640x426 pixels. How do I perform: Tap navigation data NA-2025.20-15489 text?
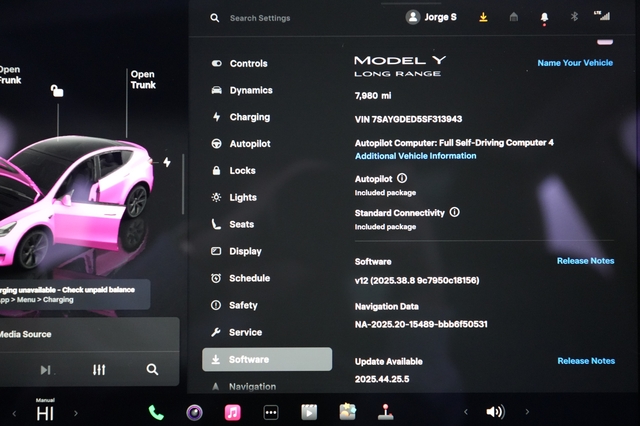[x=421, y=324]
